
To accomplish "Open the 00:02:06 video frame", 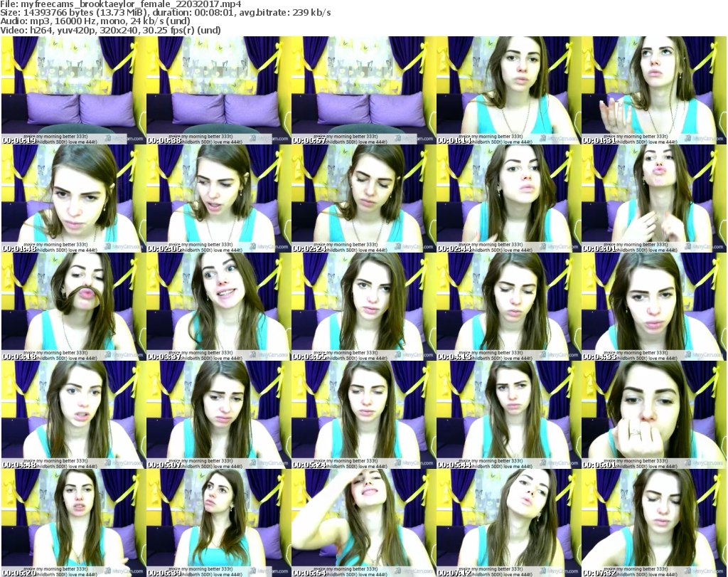I will (x=218, y=198).
